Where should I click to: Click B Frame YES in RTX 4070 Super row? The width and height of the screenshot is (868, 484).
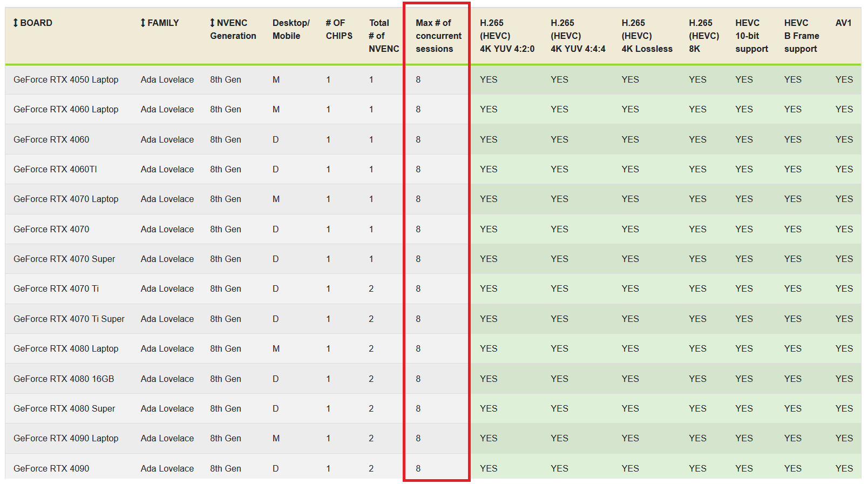point(793,259)
